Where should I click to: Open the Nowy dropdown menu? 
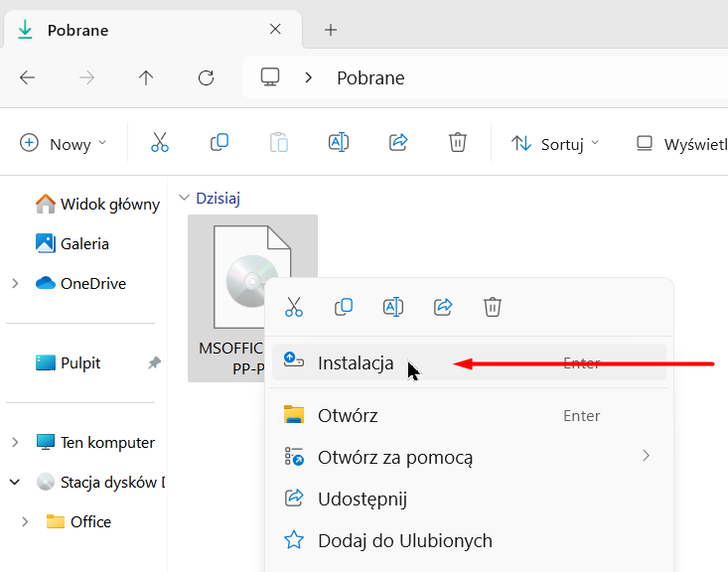64,143
